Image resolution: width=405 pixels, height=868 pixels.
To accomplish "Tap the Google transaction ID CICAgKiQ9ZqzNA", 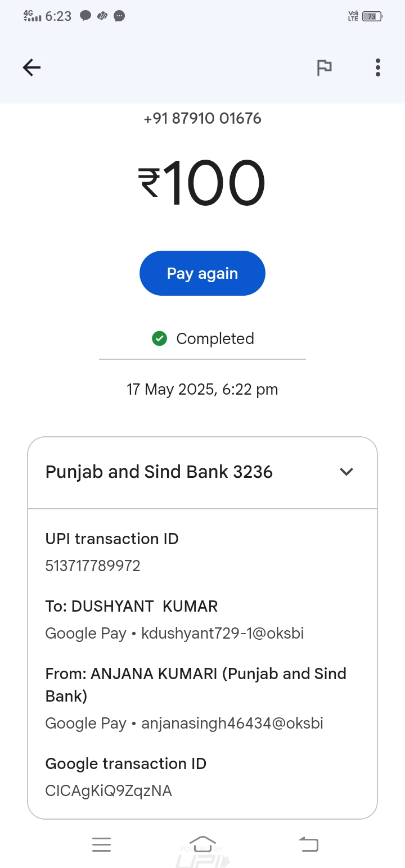I will (x=109, y=791).
